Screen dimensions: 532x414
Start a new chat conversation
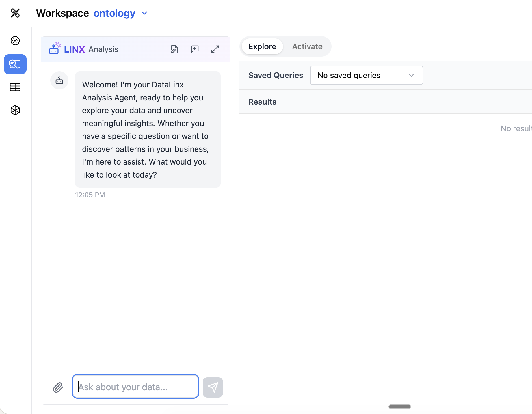(195, 49)
